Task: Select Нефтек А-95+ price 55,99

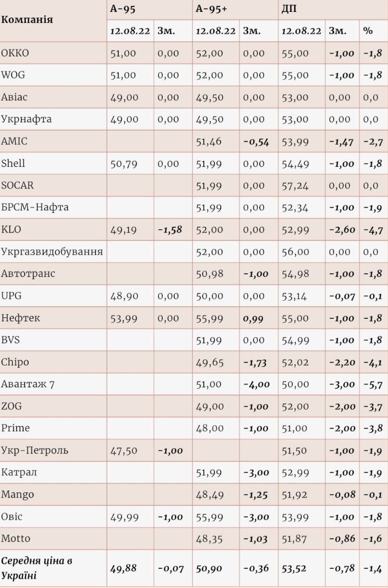Action: pos(210,318)
